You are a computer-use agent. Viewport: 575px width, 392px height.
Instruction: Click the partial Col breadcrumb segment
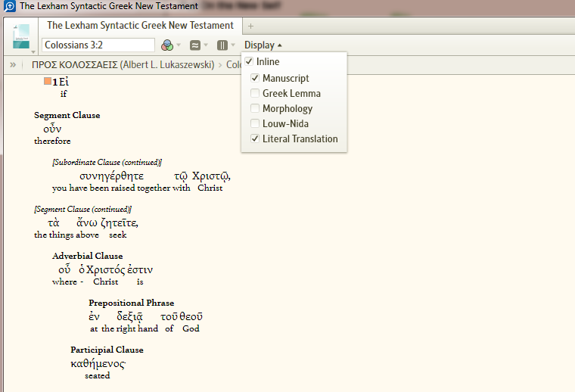pos(233,65)
